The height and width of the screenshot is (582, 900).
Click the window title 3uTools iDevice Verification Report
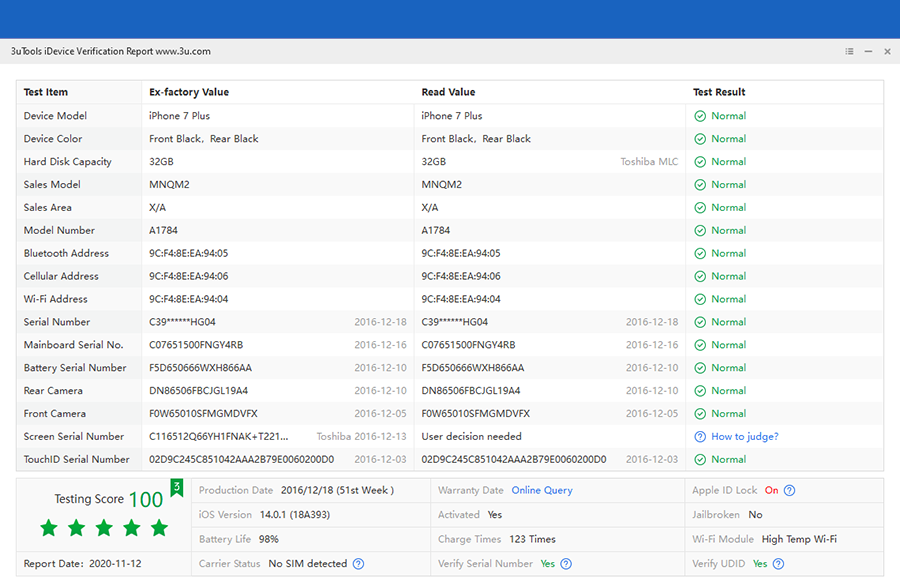point(111,51)
